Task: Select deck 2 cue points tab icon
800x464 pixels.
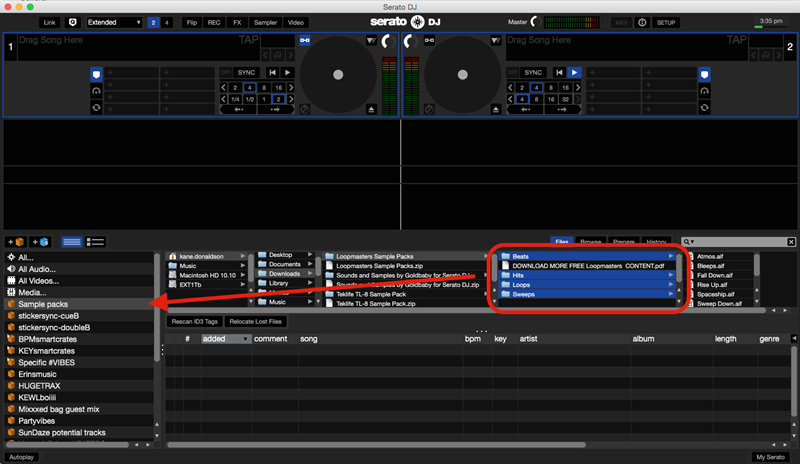Action: 704,75
